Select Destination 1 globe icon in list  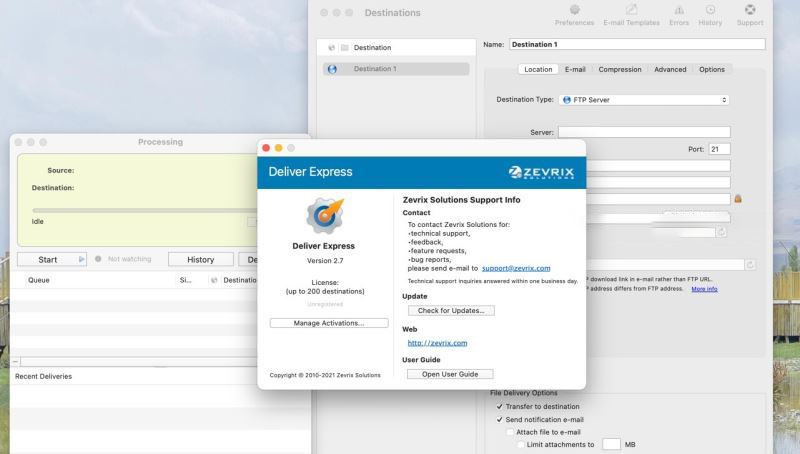[332, 69]
